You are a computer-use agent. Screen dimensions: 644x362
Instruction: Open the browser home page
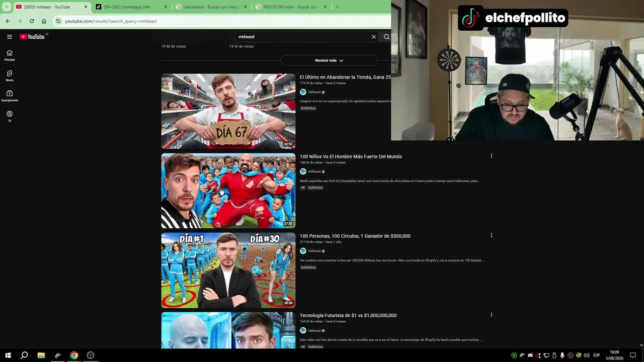point(44,21)
